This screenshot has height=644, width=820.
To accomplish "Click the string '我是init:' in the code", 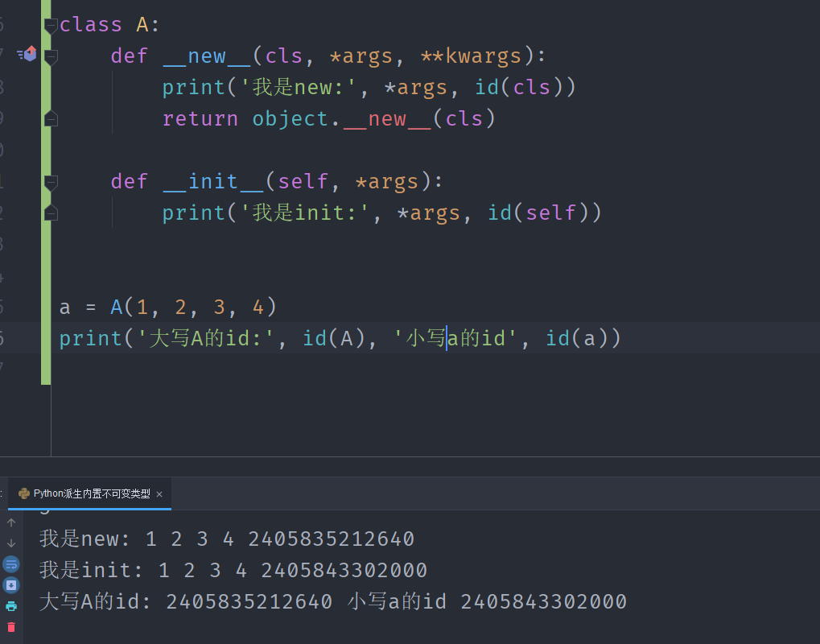I will [304, 213].
